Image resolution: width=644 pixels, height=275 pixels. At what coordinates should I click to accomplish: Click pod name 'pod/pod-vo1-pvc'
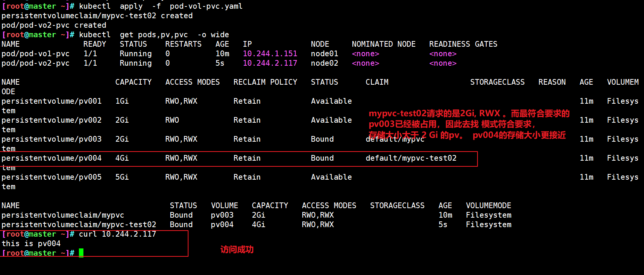36,54
